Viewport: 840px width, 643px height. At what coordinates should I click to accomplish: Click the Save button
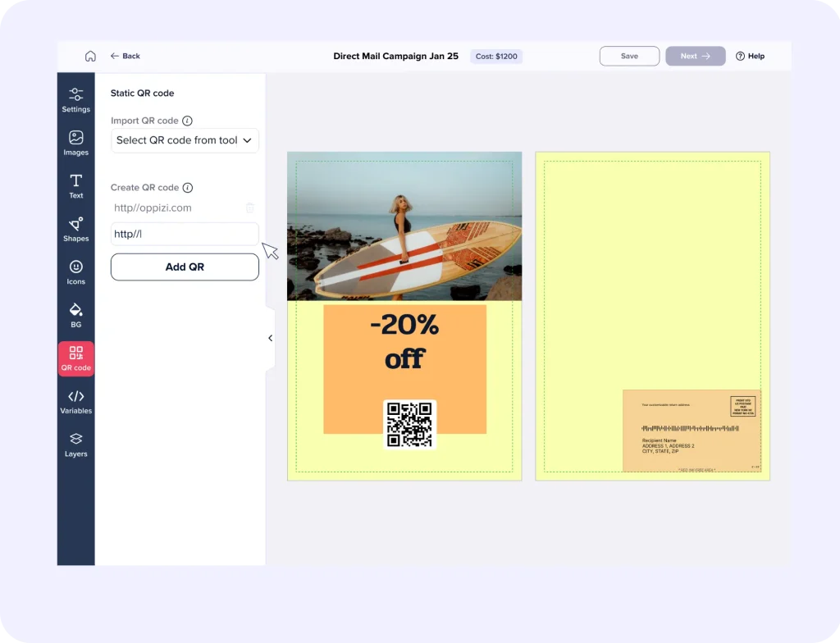coord(629,56)
